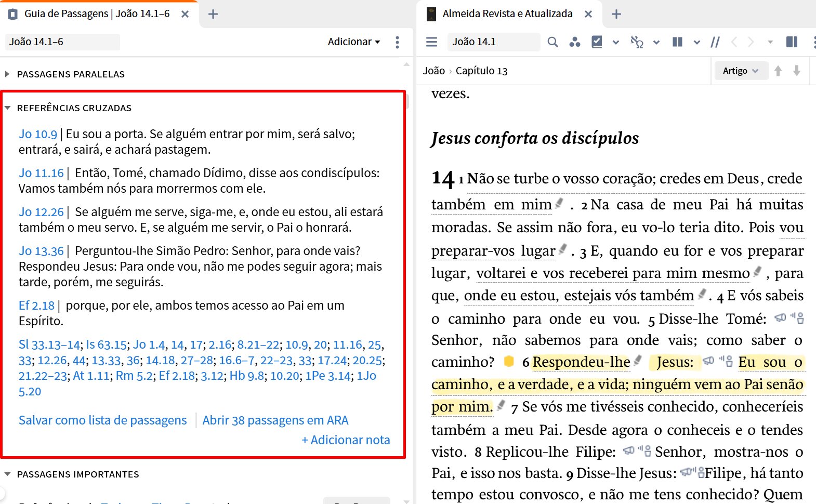Viewport: 816px width, 504px height.
Task: Open Guia de Passagens kebab menu
Action: 397,42
